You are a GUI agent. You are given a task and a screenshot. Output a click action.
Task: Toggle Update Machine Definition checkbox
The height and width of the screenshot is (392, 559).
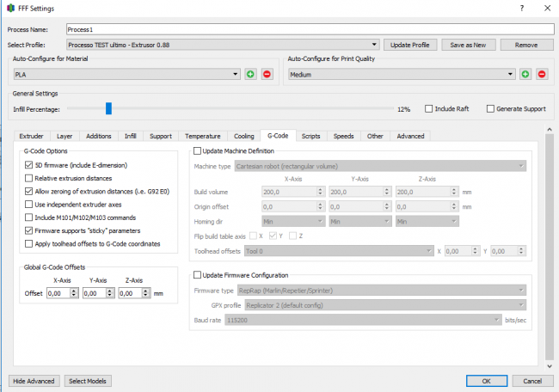tap(197, 151)
